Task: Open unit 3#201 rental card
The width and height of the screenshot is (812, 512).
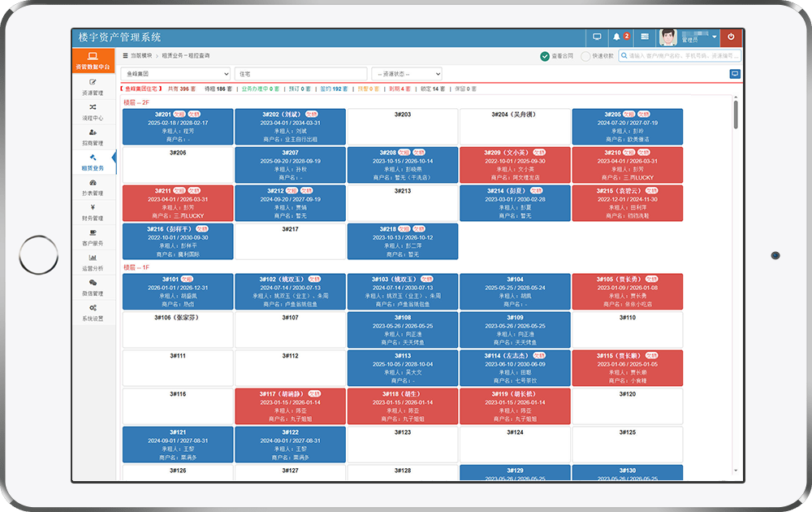Action: click(x=178, y=127)
